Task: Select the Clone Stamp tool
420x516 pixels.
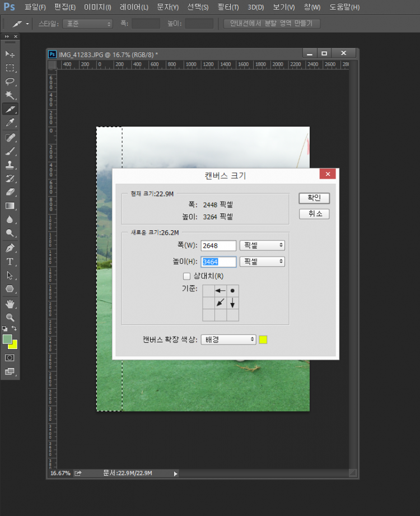Action: pyautogui.click(x=10, y=165)
